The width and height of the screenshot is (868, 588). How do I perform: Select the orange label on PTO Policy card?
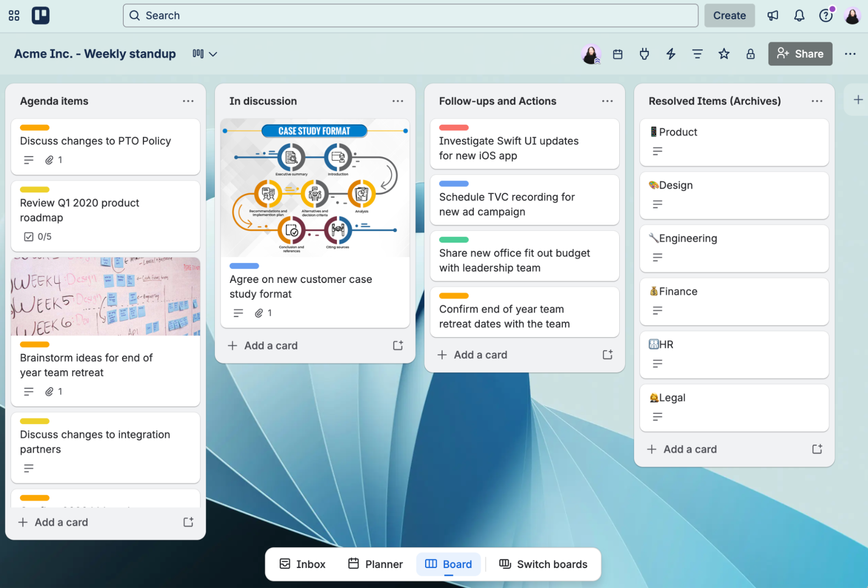coord(34,127)
